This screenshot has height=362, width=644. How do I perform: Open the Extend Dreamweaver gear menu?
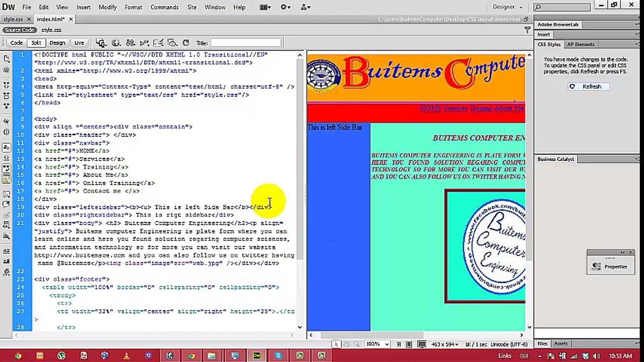[286, 7]
